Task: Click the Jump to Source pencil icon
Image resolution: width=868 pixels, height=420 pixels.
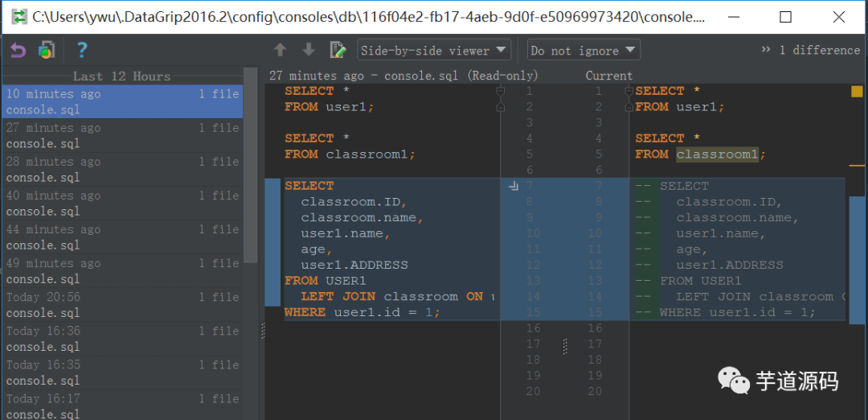Action: (x=338, y=50)
